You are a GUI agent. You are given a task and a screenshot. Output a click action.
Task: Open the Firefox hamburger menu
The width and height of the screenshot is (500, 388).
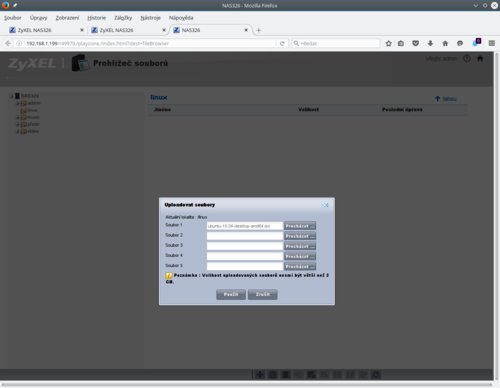coord(492,43)
